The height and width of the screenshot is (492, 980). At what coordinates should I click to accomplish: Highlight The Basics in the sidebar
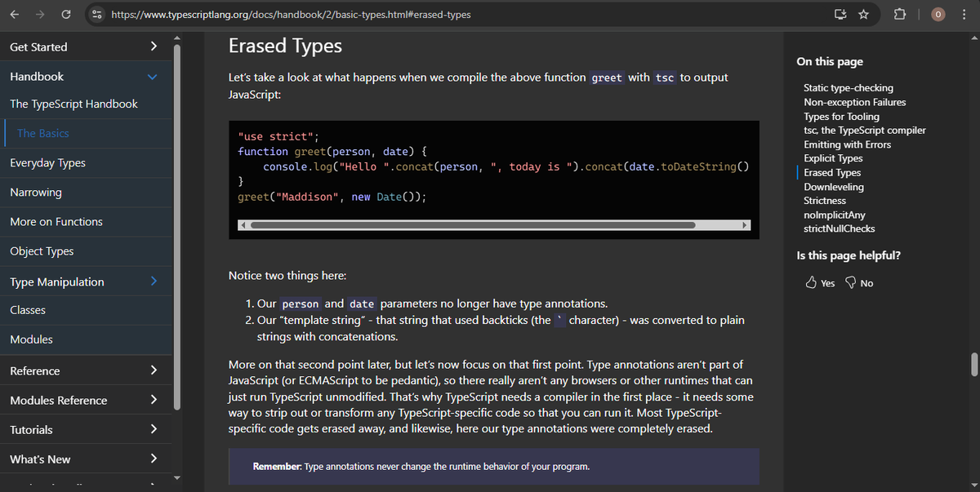click(42, 133)
